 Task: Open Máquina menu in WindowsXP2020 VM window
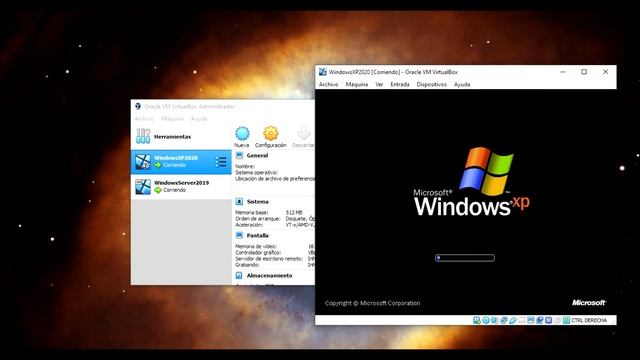357,84
